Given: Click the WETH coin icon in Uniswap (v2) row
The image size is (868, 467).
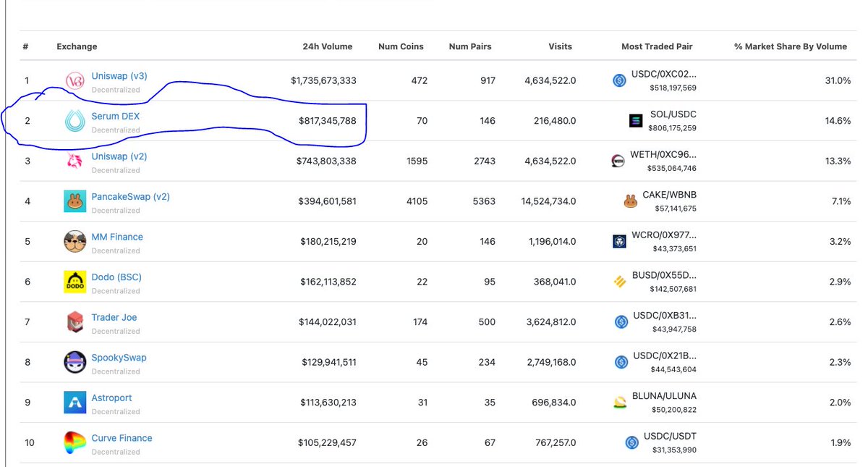Looking at the screenshot, I should (618, 161).
